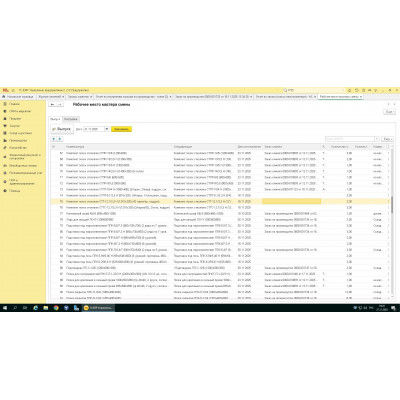Open Google Chrome from the taskbar
This screenshot has width=400, height=400.
coord(56,308)
